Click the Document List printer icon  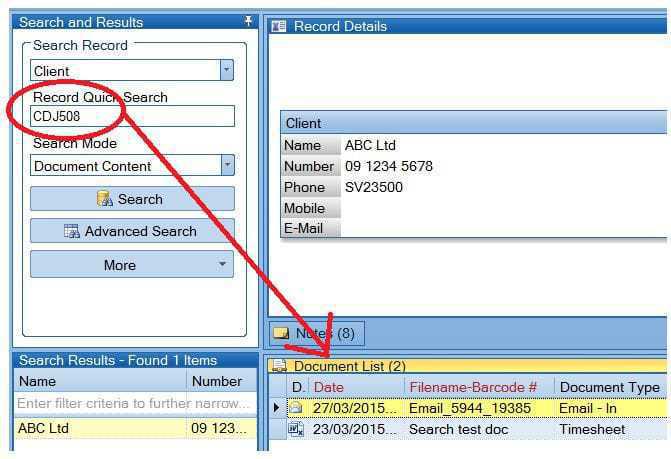tap(279, 366)
